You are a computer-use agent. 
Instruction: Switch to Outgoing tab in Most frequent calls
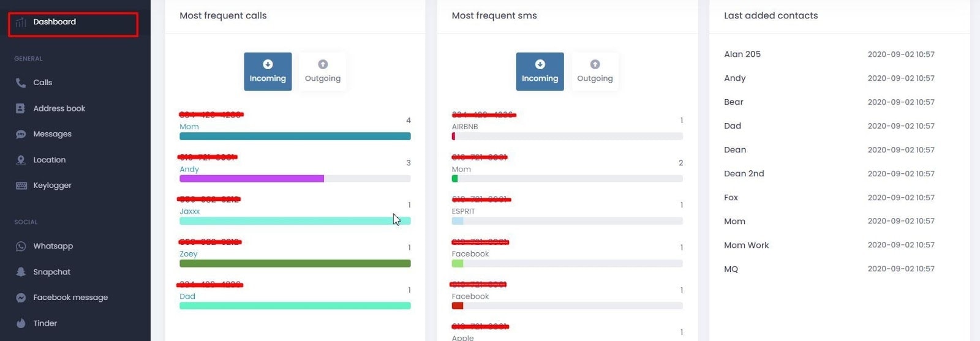coord(323,72)
